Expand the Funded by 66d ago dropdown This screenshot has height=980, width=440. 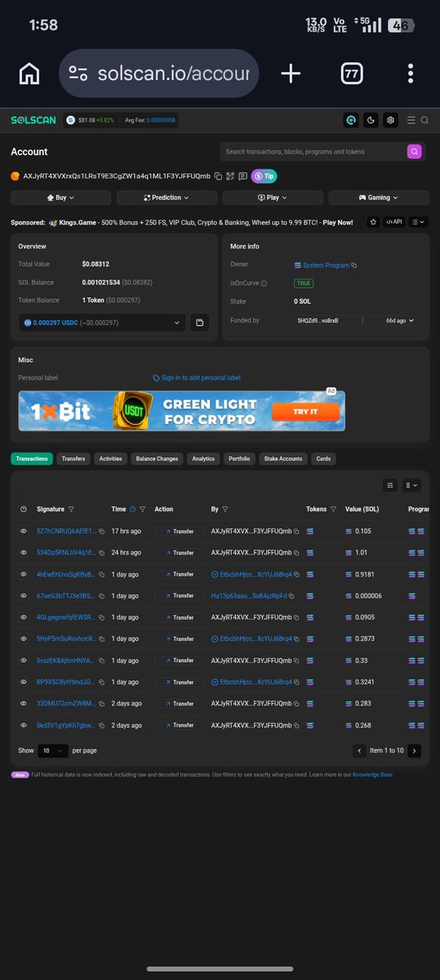[399, 320]
